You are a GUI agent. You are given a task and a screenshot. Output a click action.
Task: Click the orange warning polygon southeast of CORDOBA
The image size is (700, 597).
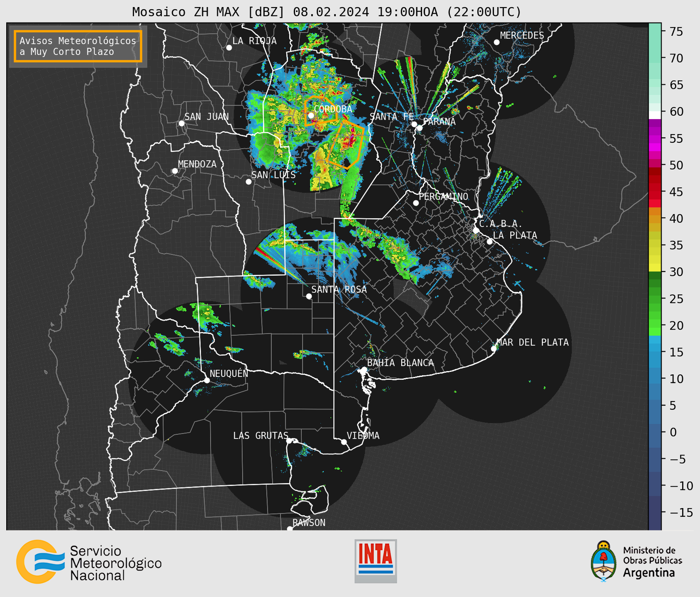coord(345,144)
